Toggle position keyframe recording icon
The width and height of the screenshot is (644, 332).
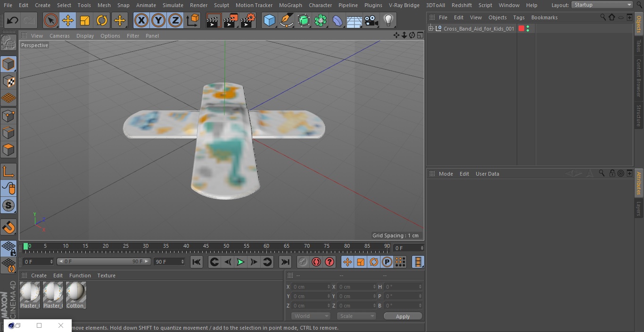click(347, 262)
